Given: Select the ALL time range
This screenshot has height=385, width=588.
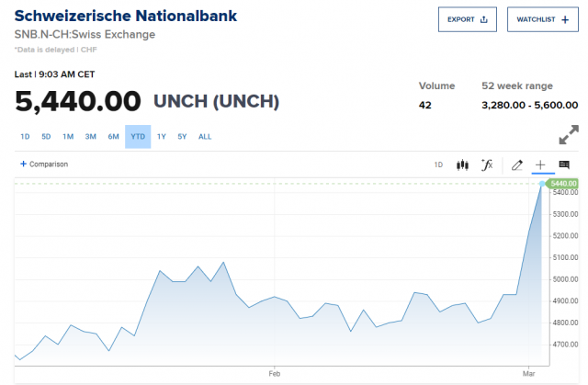Looking at the screenshot, I should (205, 137).
